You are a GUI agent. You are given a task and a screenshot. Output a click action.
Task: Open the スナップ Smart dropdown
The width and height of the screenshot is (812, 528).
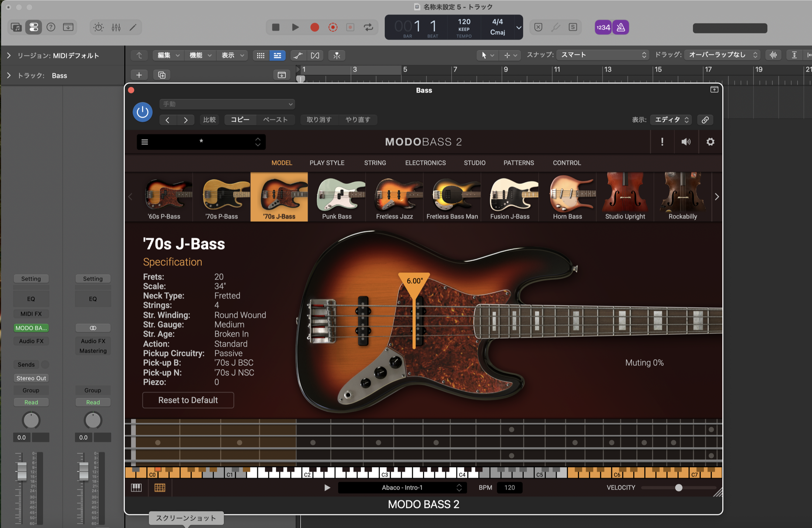(x=602, y=55)
